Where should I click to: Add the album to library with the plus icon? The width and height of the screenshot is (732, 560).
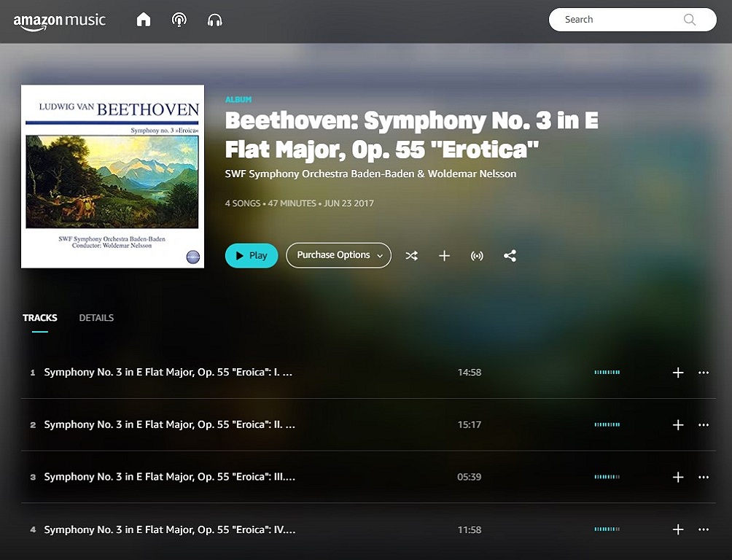[444, 256]
